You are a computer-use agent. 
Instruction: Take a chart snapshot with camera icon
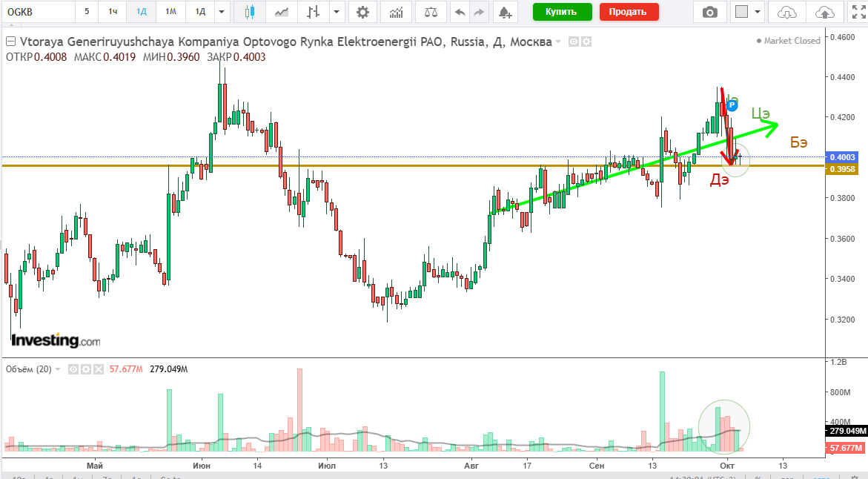tap(709, 12)
